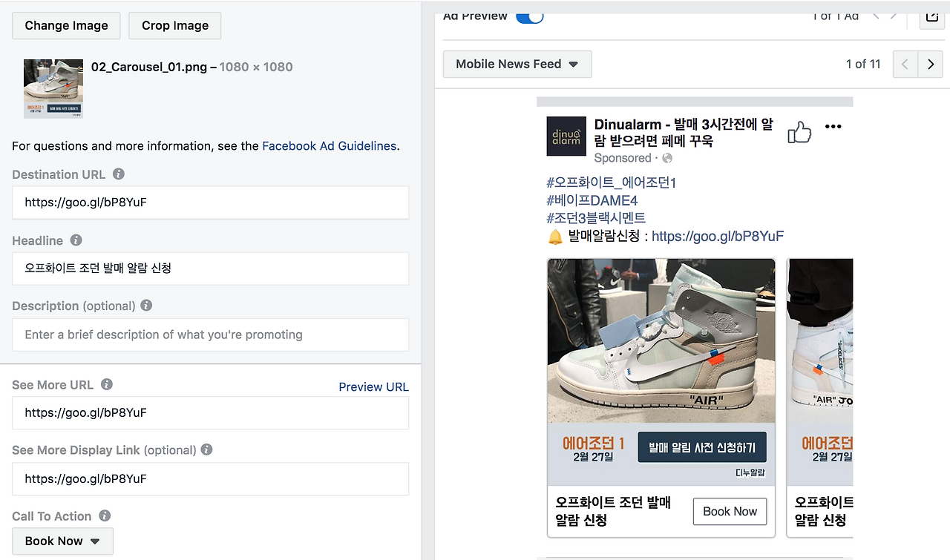The width and height of the screenshot is (950, 560).
Task: Click the Sponsored label under the page name
Action: [623, 158]
